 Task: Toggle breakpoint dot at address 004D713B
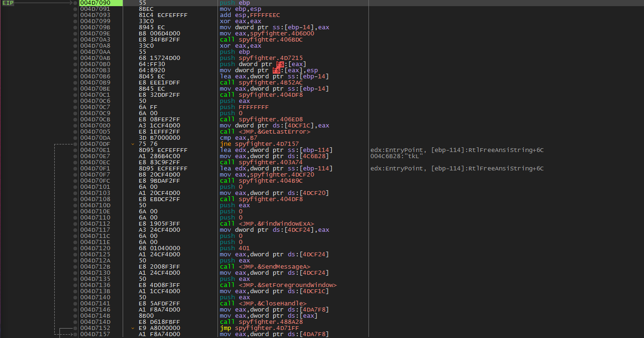coord(75,291)
